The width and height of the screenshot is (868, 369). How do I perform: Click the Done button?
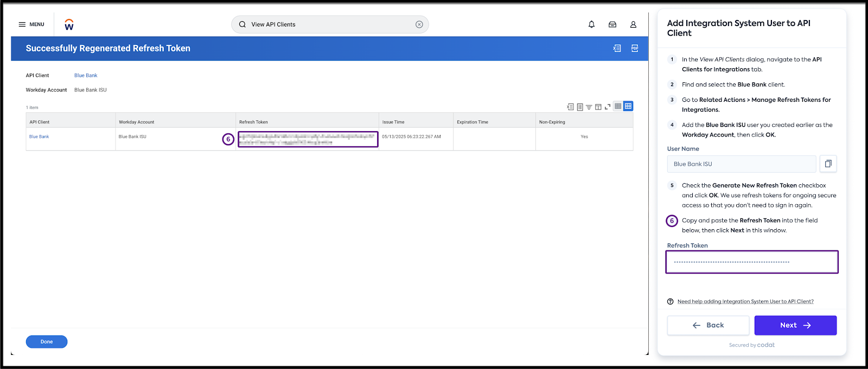click(x=47, y=342)
